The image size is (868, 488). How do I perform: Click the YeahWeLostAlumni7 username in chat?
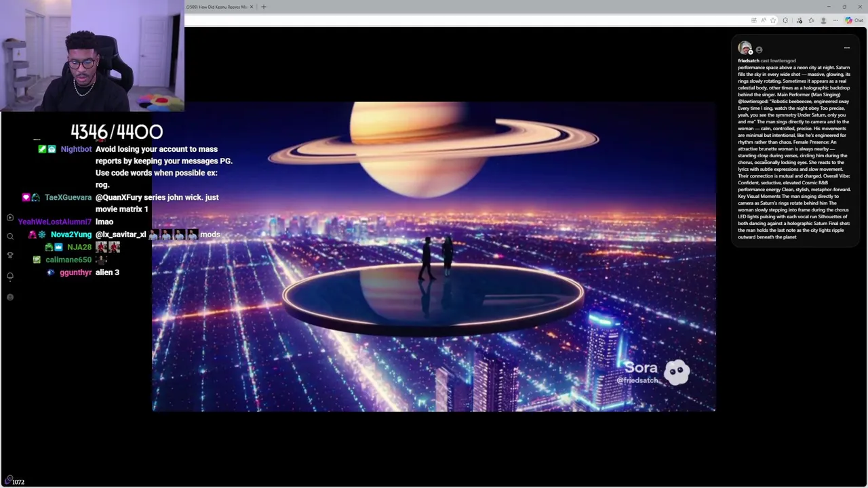[x=55, y=222]
